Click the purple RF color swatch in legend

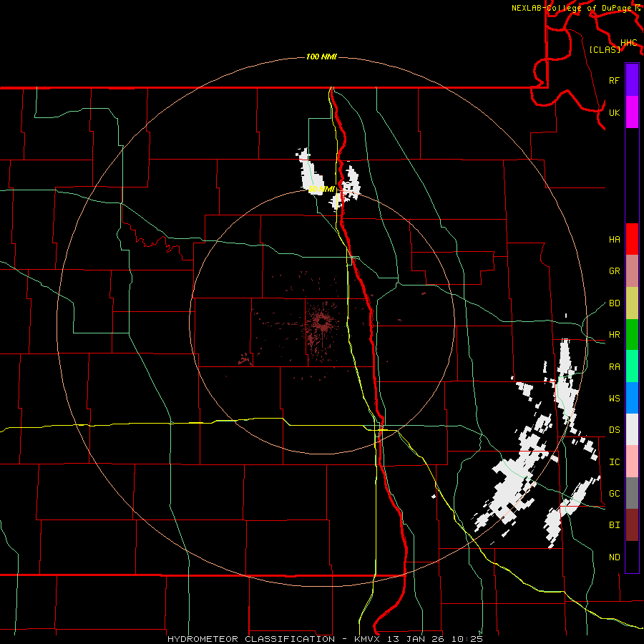point(632,80)
